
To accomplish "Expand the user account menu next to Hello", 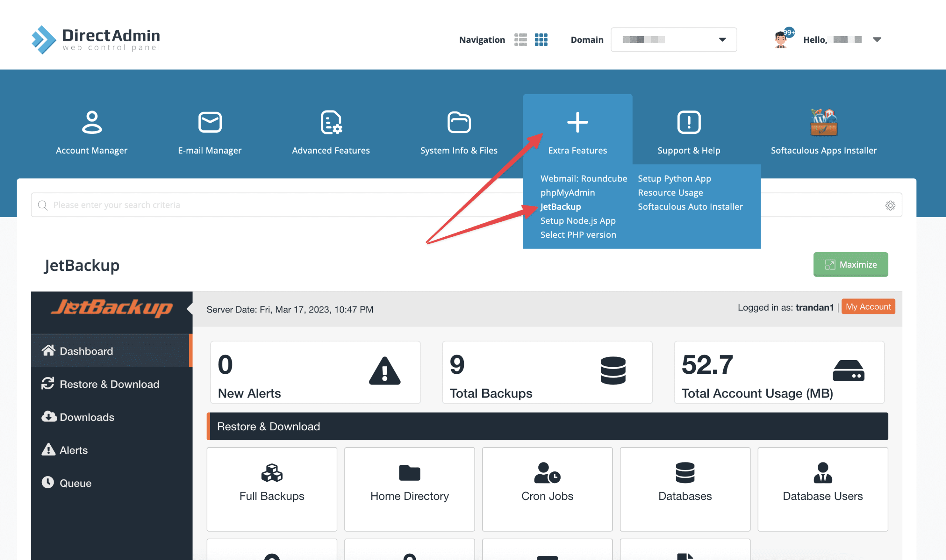I will [878, 39].
